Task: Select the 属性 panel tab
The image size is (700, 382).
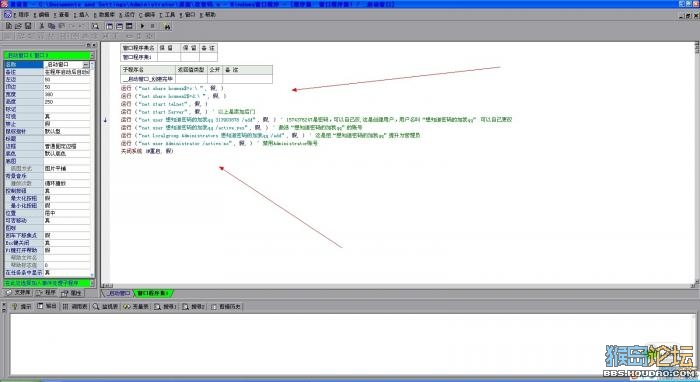Action: (x=72, y=293)
